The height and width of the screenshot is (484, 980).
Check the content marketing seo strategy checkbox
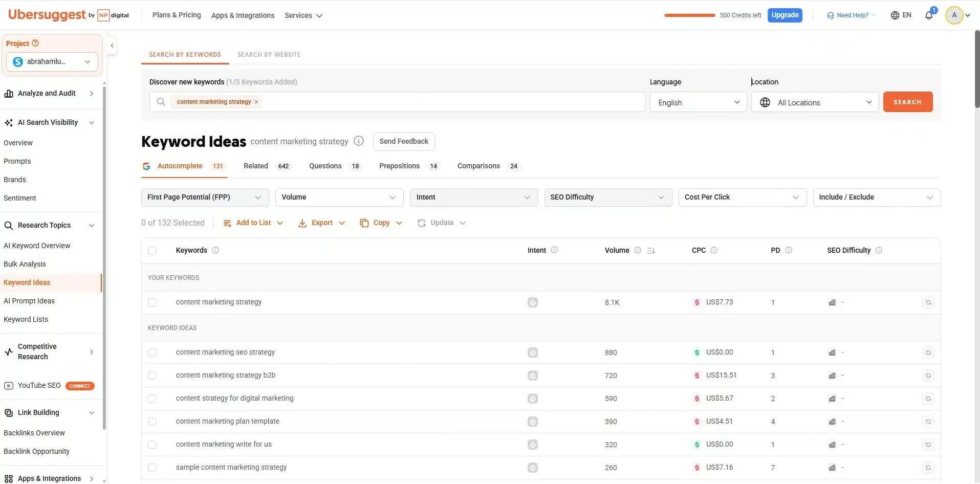pyautogui.click(x=152, y=353)
